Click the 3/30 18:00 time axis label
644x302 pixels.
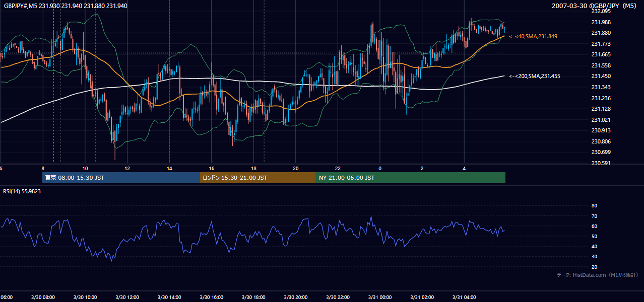(254, 297)
